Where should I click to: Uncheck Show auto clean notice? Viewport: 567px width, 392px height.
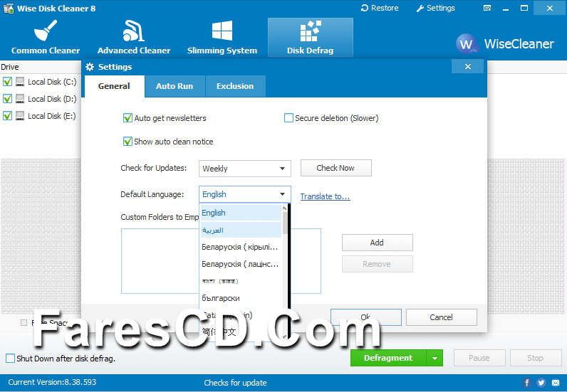[x=128, y=142]
